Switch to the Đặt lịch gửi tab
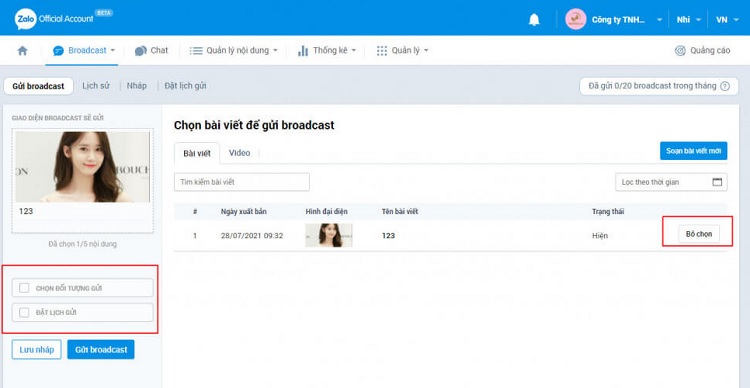The image size is (750, 388). [x=185, y=86]
